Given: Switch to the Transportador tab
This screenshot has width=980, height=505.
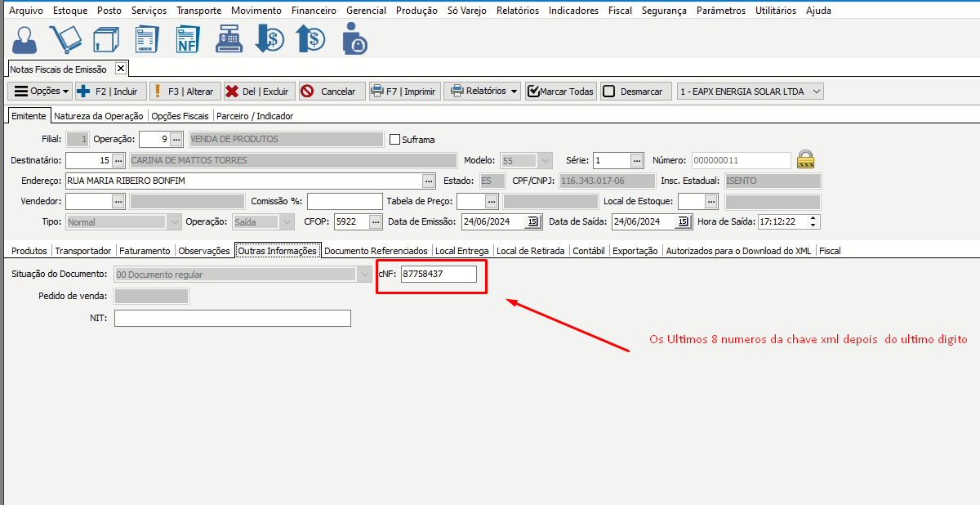Looking at the screenshot, I should [84, 251].
